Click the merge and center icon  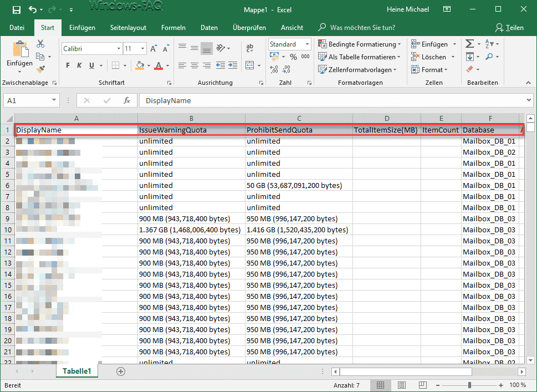point(250,65)
